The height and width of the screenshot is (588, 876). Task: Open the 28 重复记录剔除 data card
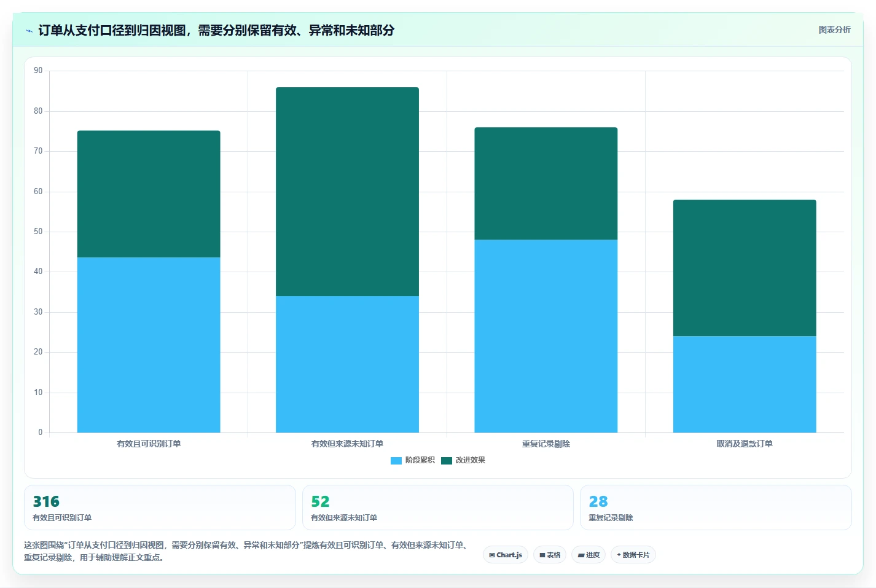(x=716, y=508)
